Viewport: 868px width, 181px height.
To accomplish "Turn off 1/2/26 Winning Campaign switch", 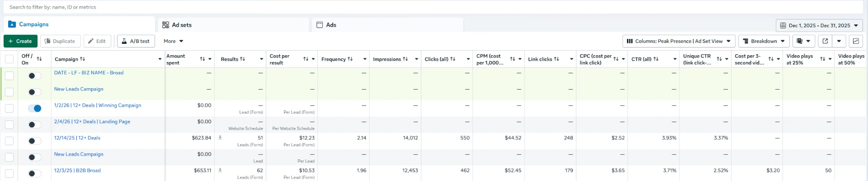I will (34, 108).
